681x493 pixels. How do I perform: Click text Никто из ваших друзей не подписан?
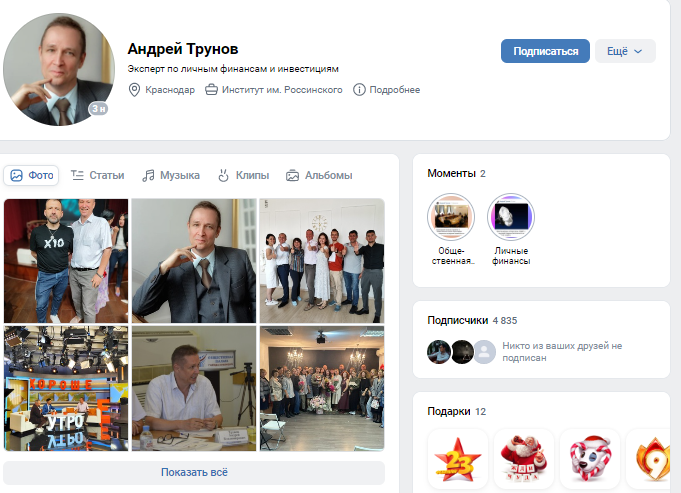[562, 352]
